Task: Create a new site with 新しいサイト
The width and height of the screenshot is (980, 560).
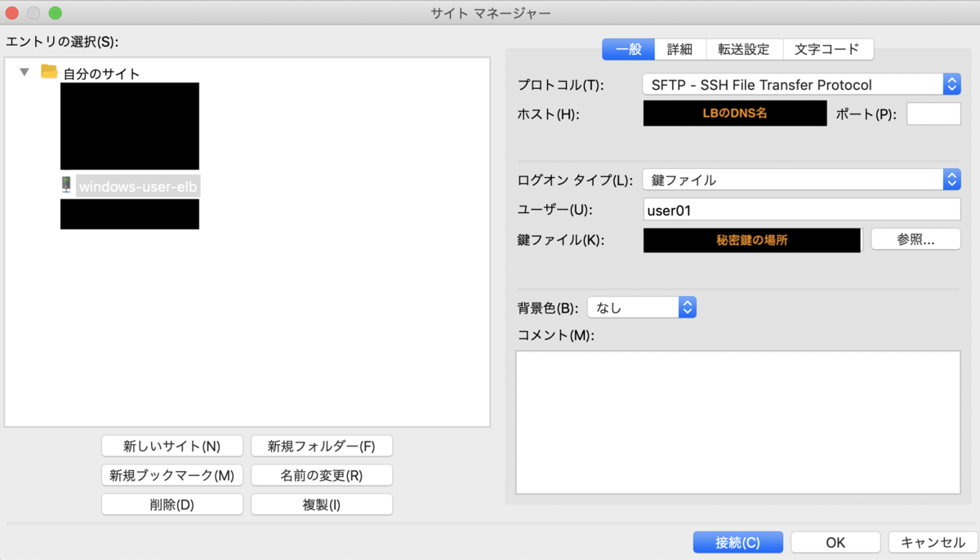Action: (171, 446)
